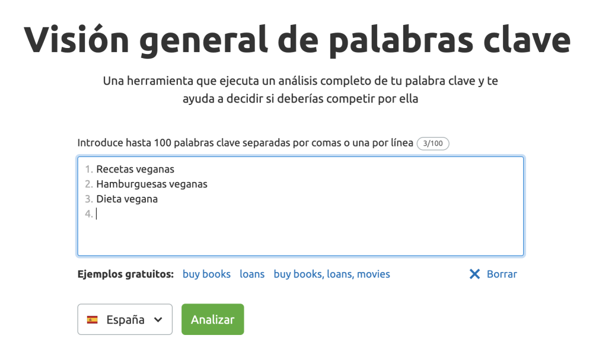The width and height of the screenshot is (599, 364).
Task: Click the chevron arrow beside España
Action: coord(158,320)
